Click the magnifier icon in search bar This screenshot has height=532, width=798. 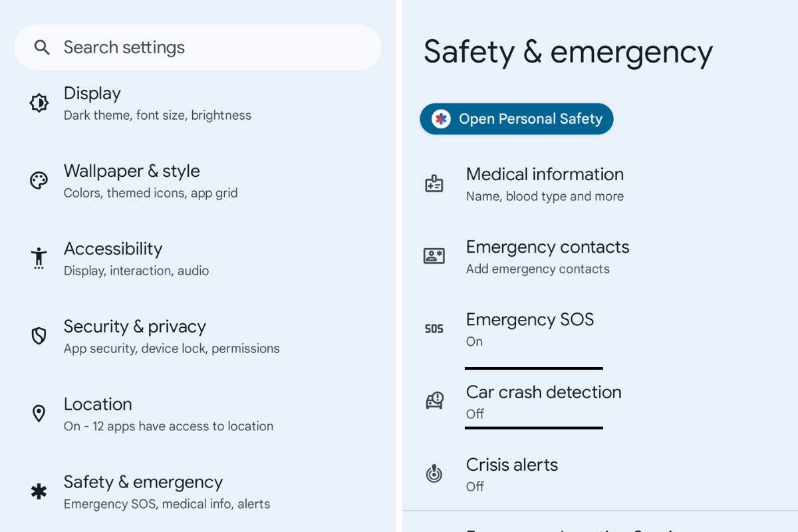(42, 47)
